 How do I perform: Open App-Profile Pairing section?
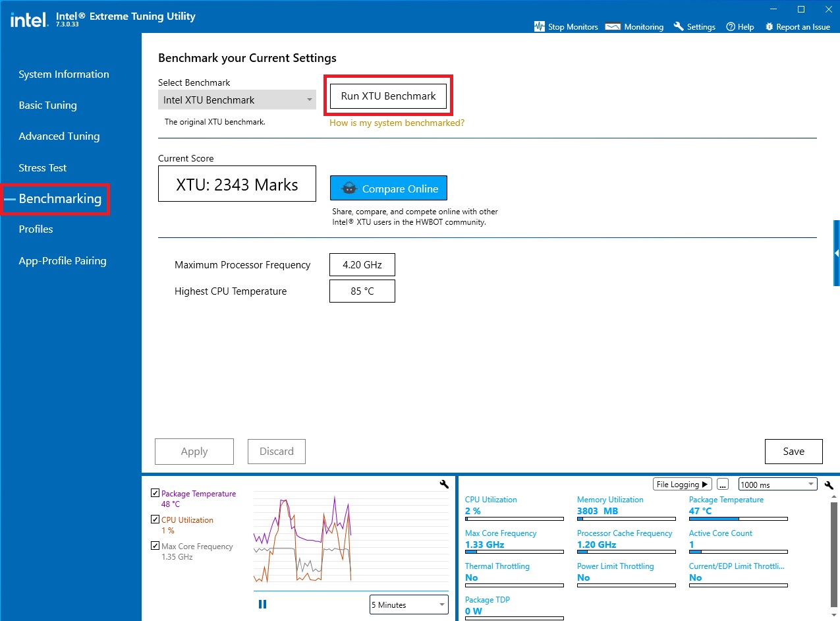[63, 261]
